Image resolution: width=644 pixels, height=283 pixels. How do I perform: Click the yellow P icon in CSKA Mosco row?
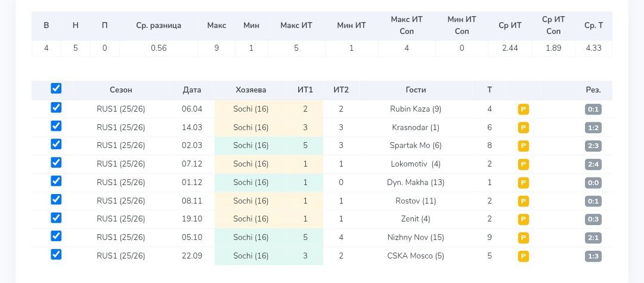[x=524, y=256]
